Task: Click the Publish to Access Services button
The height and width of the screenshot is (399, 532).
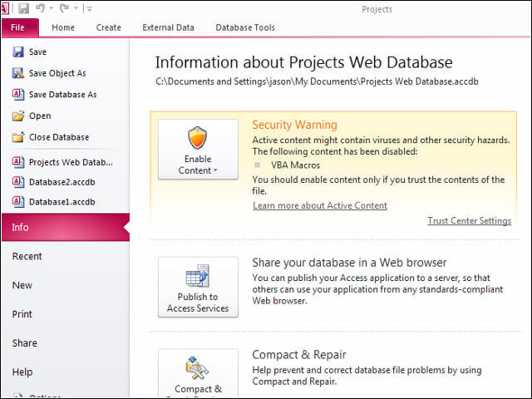Action: pyautogui.click(x=198, y=287)
